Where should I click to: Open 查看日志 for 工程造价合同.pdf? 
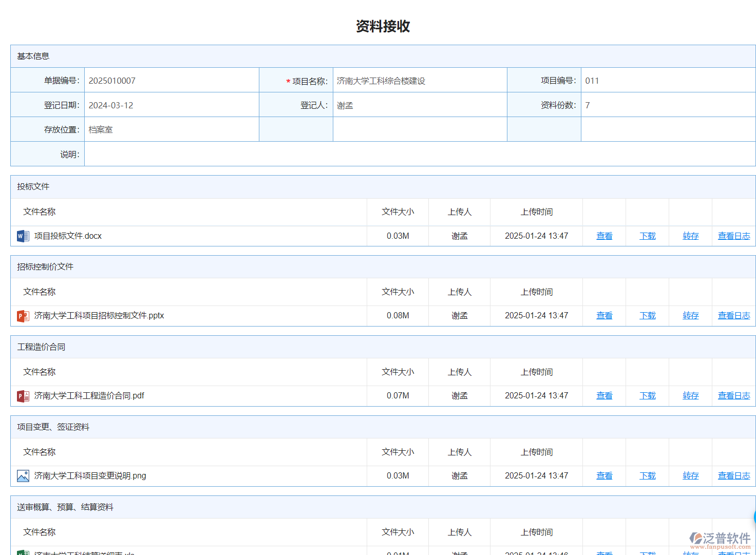[733, 396]
